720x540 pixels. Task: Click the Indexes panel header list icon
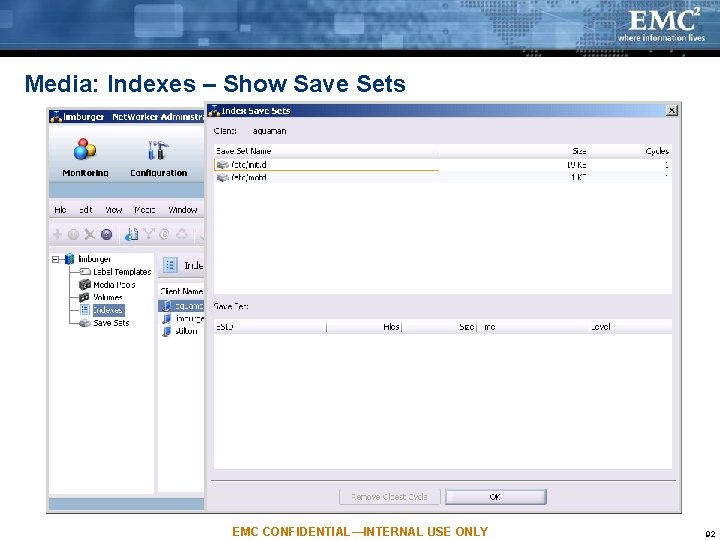(x=170, y=265)
